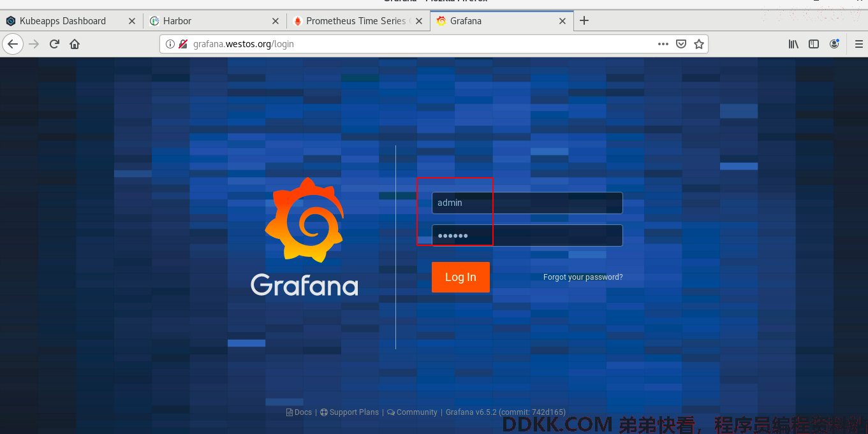This screenshot has height=434, width=868.
Task: Close the Grafana tab
Action: point(563,21)
